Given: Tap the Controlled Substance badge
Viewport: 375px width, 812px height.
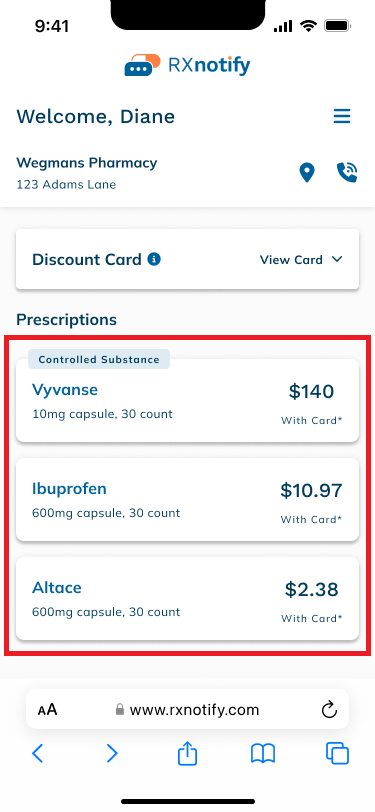Looking at the screenshot, I should (x=98, y=359).
